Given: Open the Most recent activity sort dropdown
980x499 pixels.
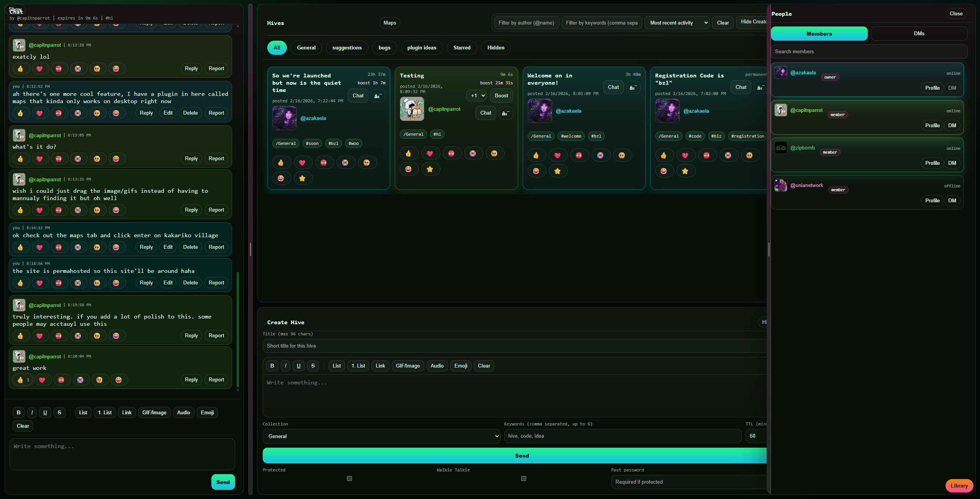Looking at the screenshot, I should tap(677, 23).
